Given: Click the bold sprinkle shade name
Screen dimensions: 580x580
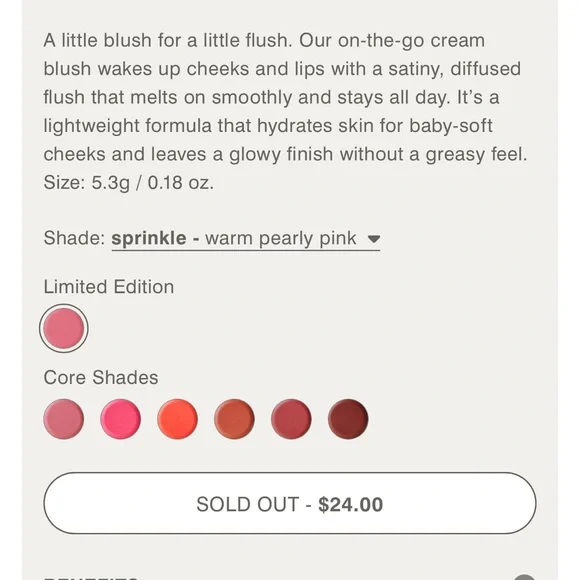Looking at the screenshot, I should 149,239.
